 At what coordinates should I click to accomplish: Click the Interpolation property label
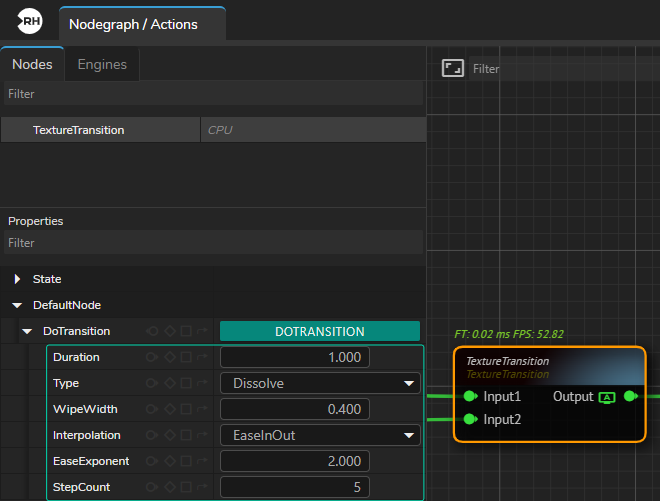[87, 435]
